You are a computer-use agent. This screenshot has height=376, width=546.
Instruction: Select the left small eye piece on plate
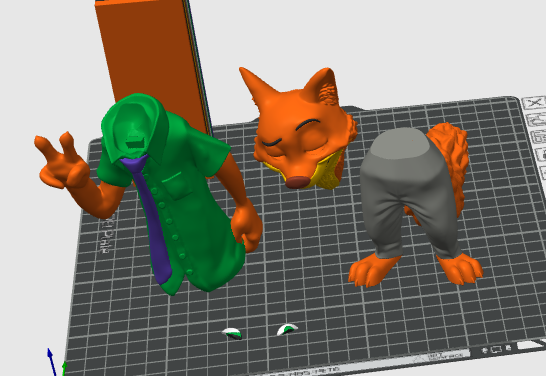pyautogui.click(x=232, y=333)
